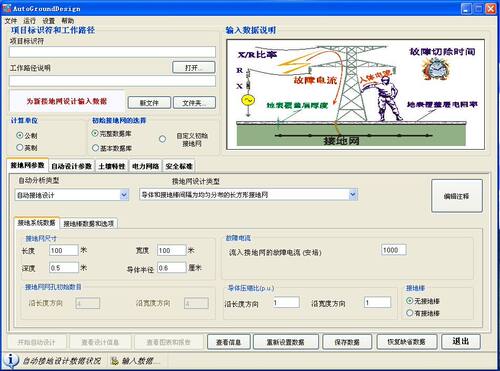
Task: Click the 文件夹... button
Action: click(x=194, y=103)
